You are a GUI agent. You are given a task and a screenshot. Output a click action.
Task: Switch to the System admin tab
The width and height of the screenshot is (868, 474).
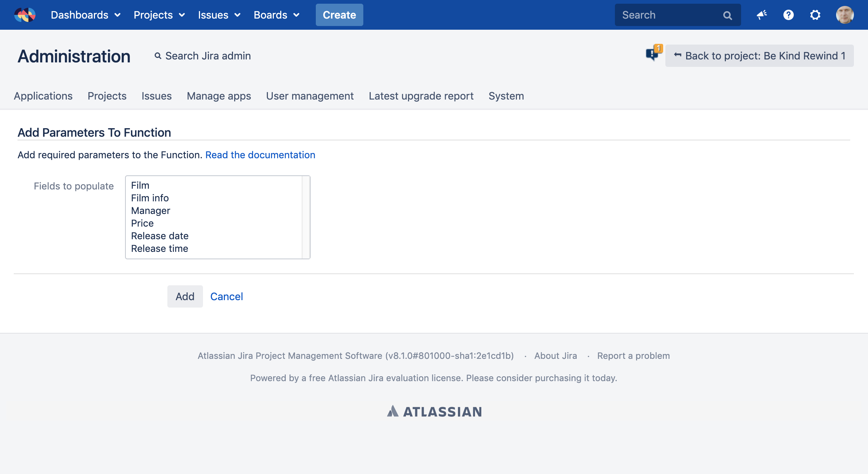506,96
